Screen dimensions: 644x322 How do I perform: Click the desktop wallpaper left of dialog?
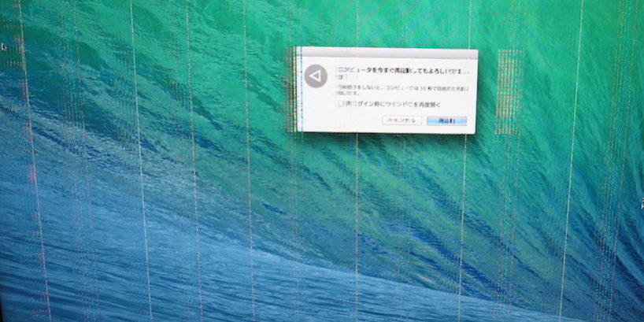(157, 94)
